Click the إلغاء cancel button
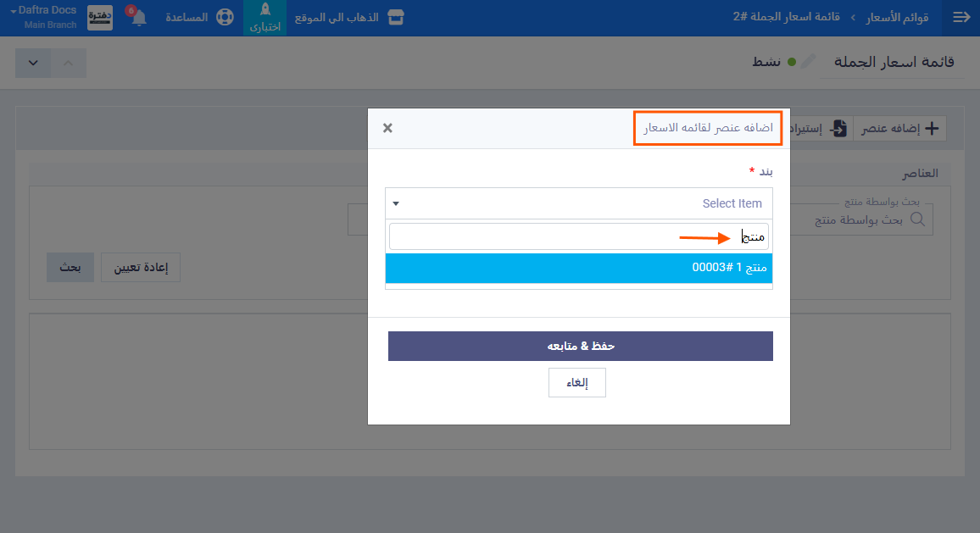980x533 pixels. pyautogui.click(x=576, y=383)
